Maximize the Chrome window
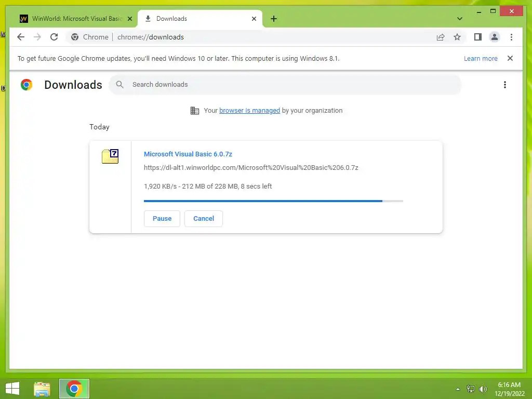Screen dimensions: 532x399 [x=493, y=11]
